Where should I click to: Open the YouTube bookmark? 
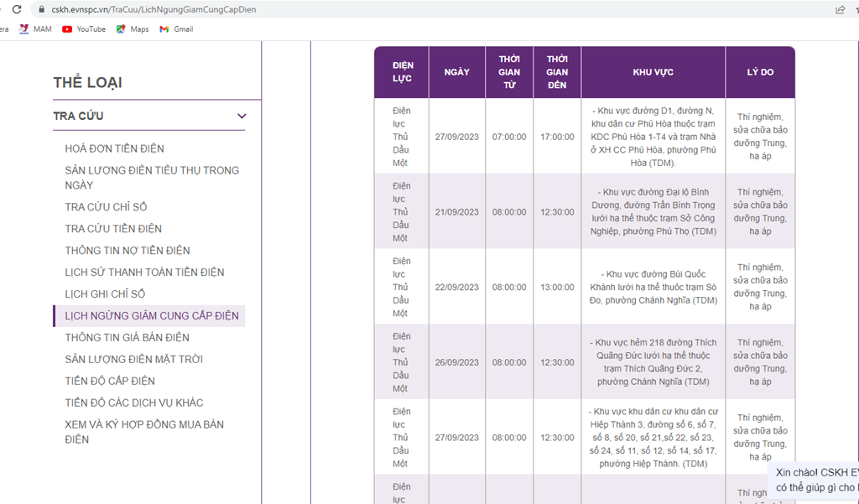pos(84,29)
